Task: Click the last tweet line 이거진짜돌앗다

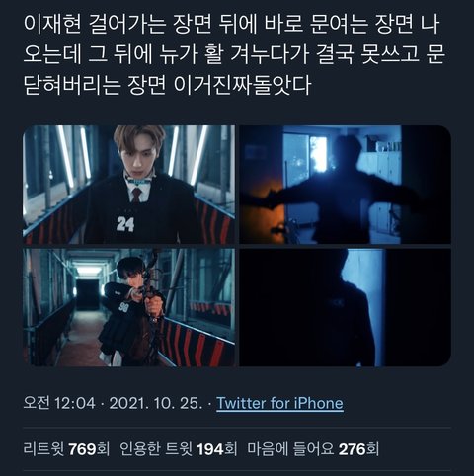Action: coord(242,86)
